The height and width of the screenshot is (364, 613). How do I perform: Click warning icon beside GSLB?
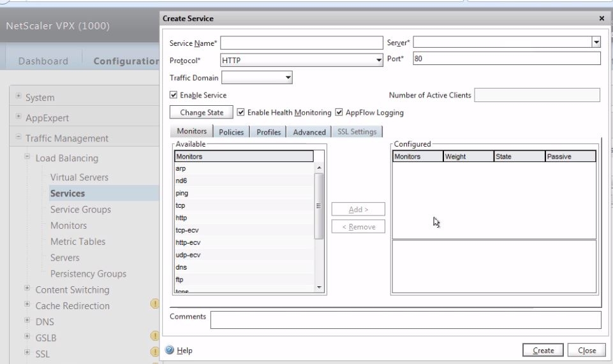[x=155, y=335]
